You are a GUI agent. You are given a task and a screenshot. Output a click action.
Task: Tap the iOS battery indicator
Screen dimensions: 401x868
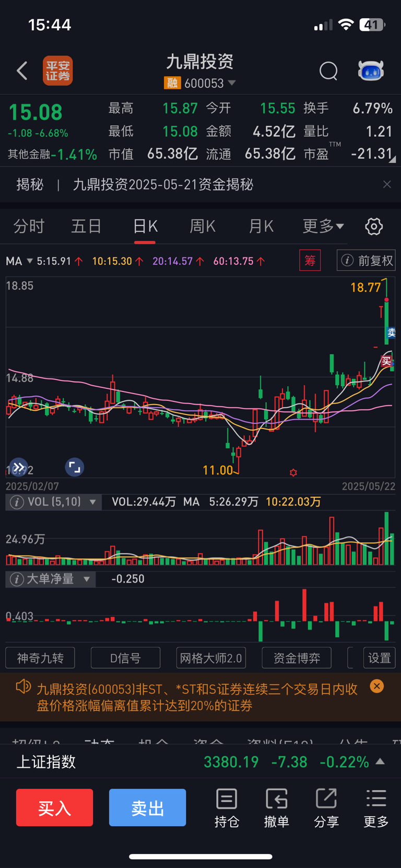coord(372,25)
